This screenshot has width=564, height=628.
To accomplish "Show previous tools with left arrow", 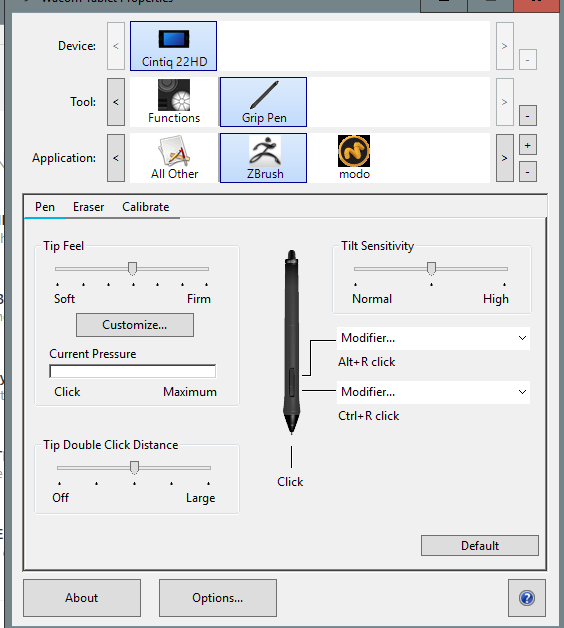I will [x=116, y=102].
